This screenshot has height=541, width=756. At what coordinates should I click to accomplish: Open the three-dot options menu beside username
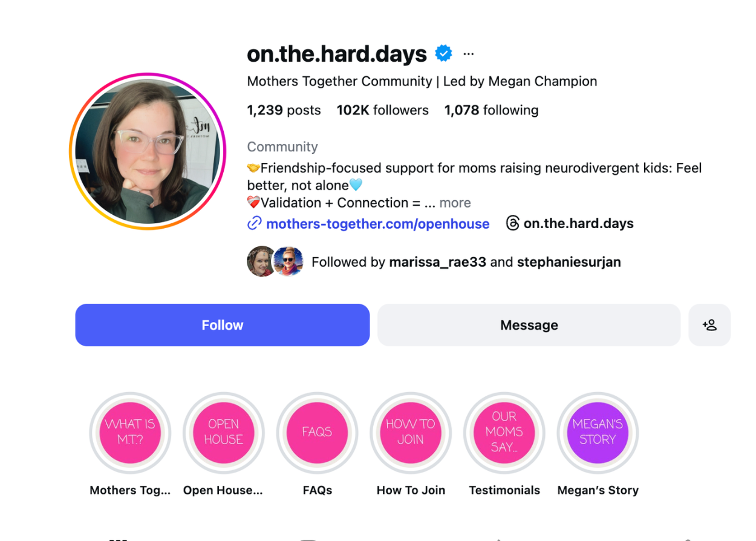468,54
